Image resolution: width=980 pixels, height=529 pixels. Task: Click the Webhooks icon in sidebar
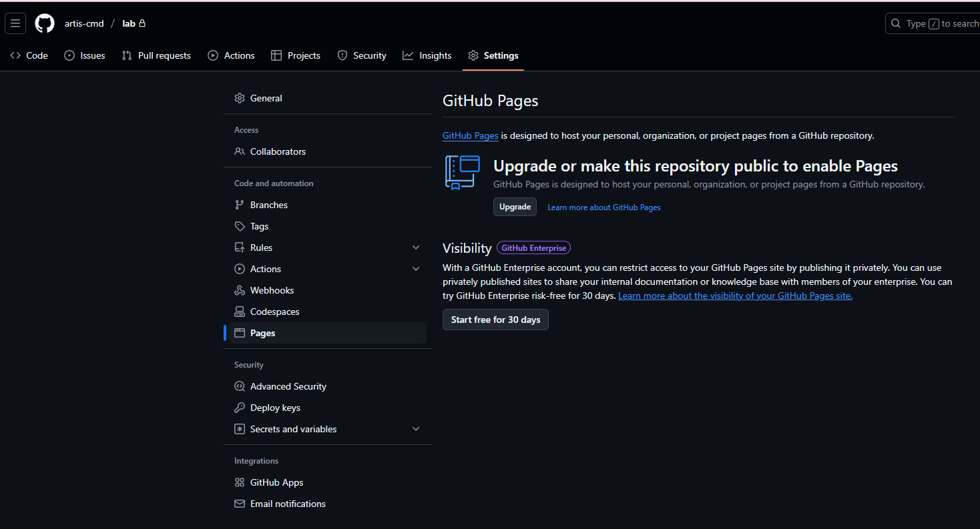240,290
